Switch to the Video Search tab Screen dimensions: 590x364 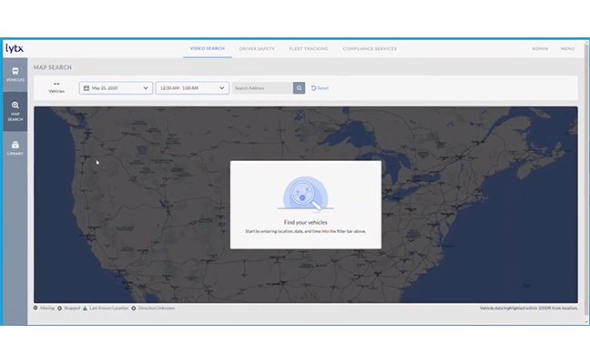click(207, 48)
